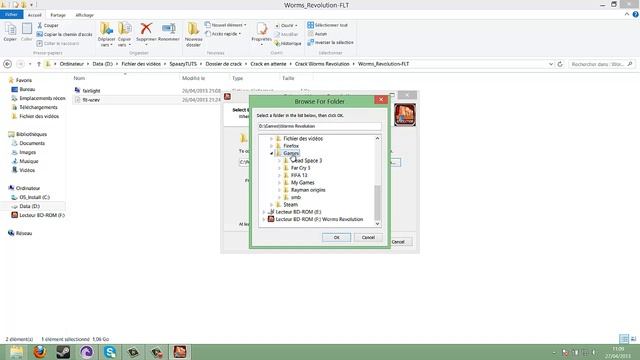This screenshot has width=640, height=360.
Task: Click the SpaazyTUTS breadcrumb segment
Action: click(x=183, y=64)
